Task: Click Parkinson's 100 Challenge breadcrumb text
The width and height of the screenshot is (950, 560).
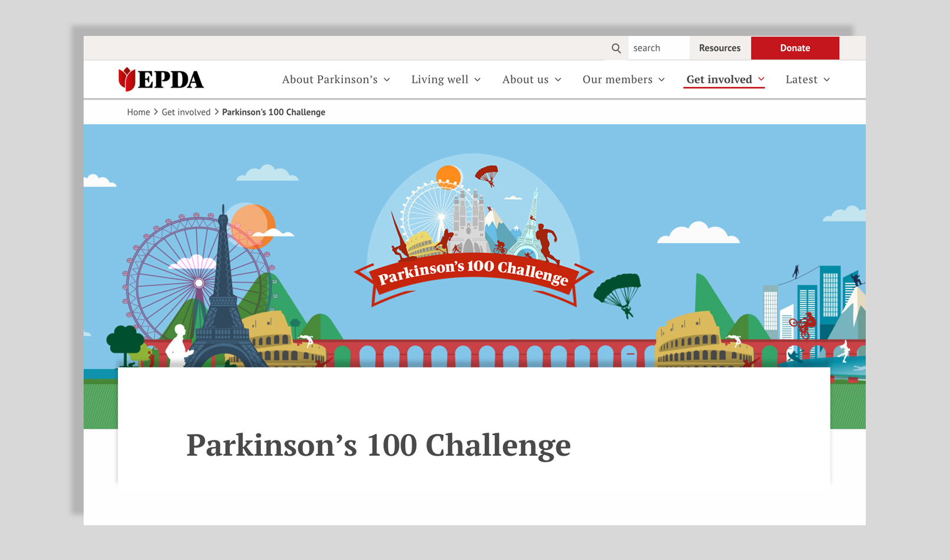Action: pyautogui.click(x=273, y=112)
